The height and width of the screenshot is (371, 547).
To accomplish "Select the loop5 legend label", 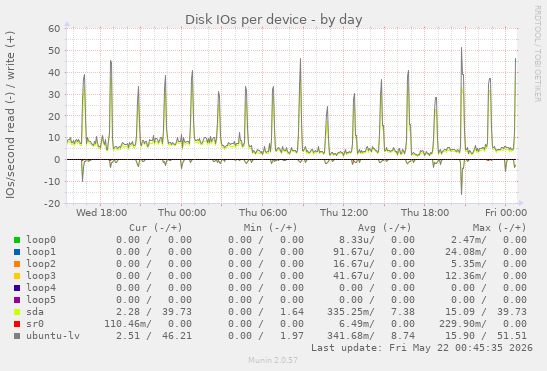I will coord(41,299).
